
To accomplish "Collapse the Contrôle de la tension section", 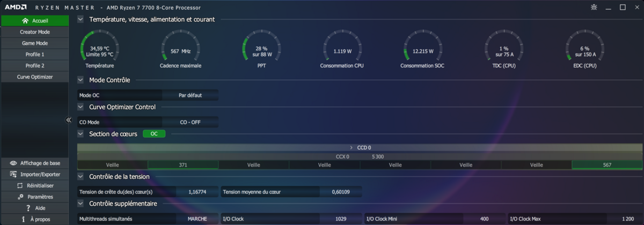I will [80, 176].
